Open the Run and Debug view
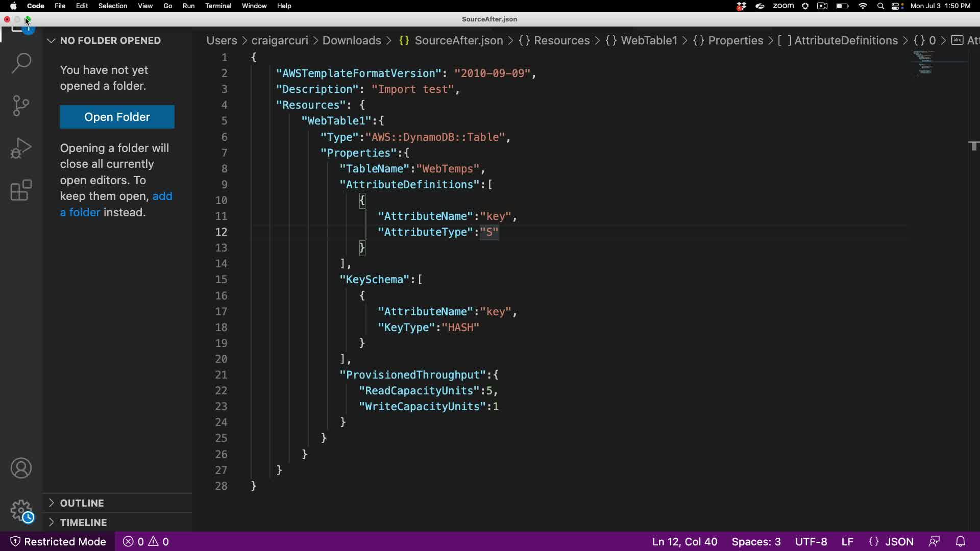This screenshot has height=551, width=980. coord(21,148)
